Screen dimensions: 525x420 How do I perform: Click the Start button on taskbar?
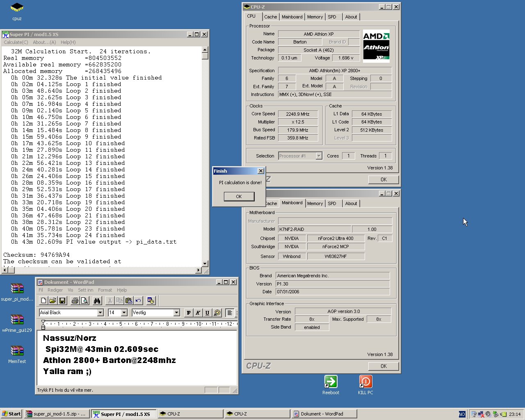(x=11, y=414)
